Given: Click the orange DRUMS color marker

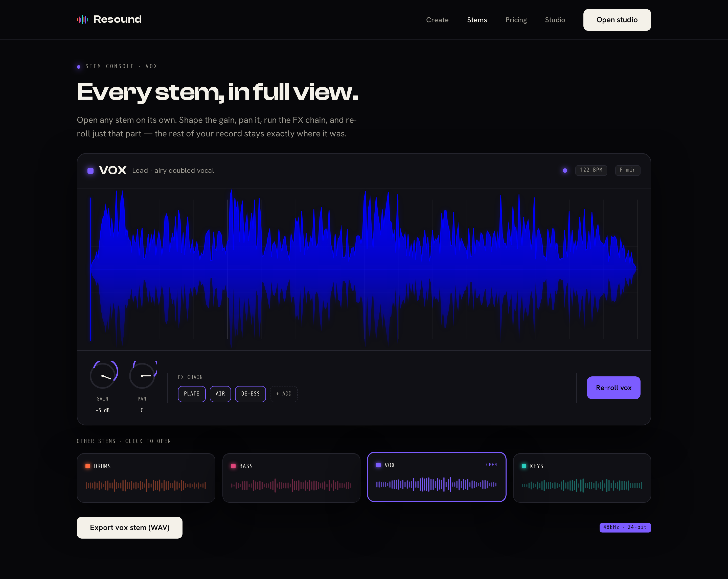Looking at the screenshot, I should pyautogui.click(x=88, y=466).
